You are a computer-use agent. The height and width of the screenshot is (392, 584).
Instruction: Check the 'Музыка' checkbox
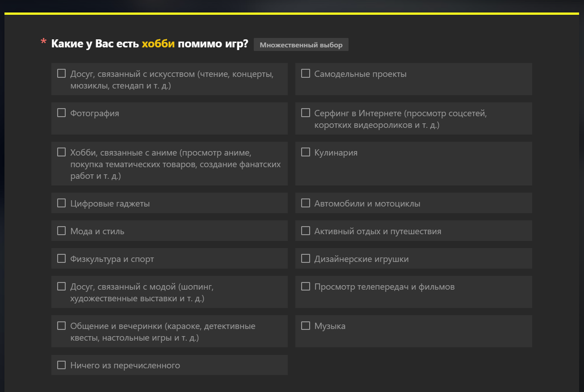click(306, 326)
